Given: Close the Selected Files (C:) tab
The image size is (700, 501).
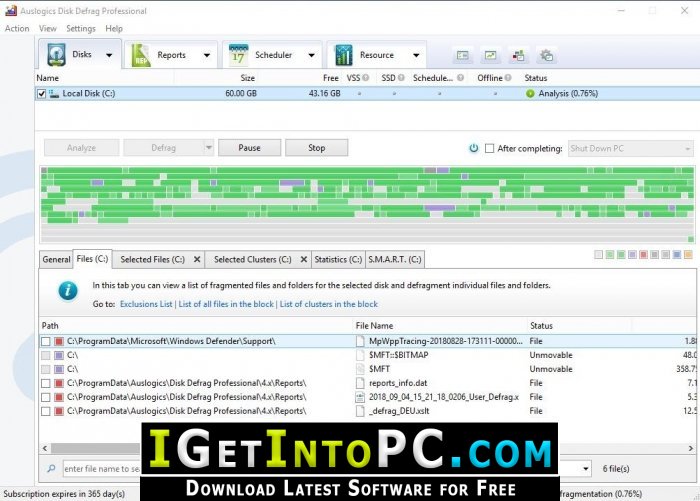Looking at the screenshot, I should coord(197,260).
